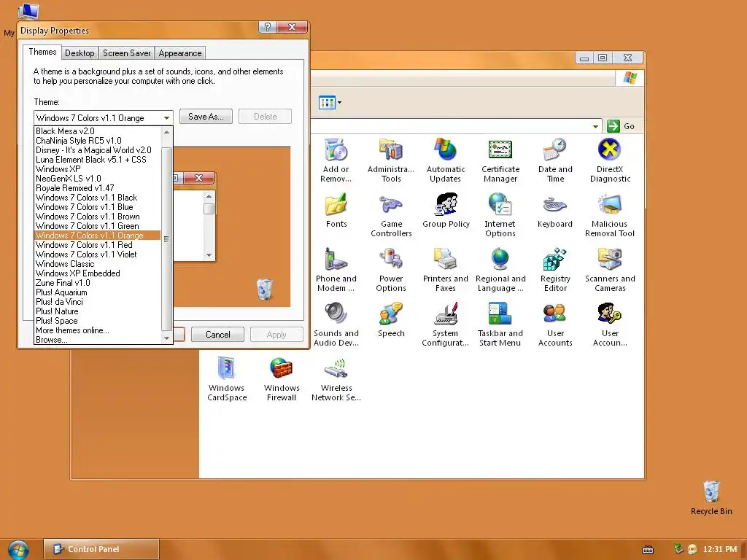Viewport: 747px width, 560px height.
Task: Launch System Configuration icon
Action: (446, 324)
